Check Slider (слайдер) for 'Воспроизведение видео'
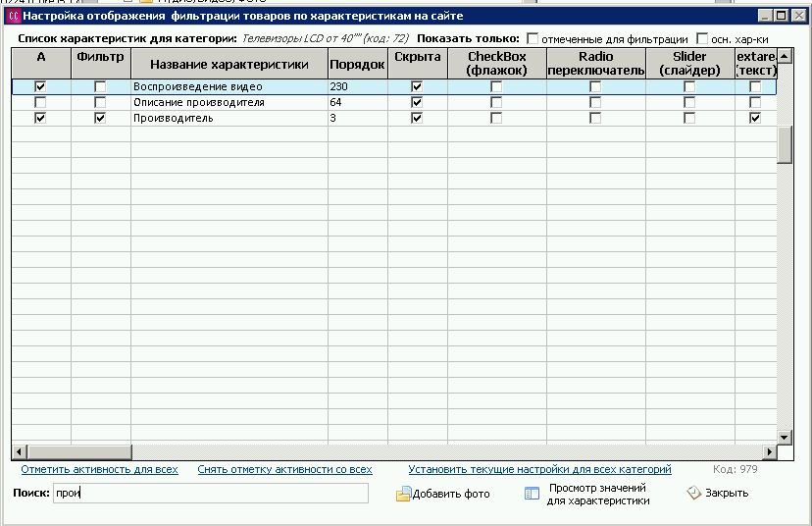This screenshot has width=812, height=526. click(689, 86)
